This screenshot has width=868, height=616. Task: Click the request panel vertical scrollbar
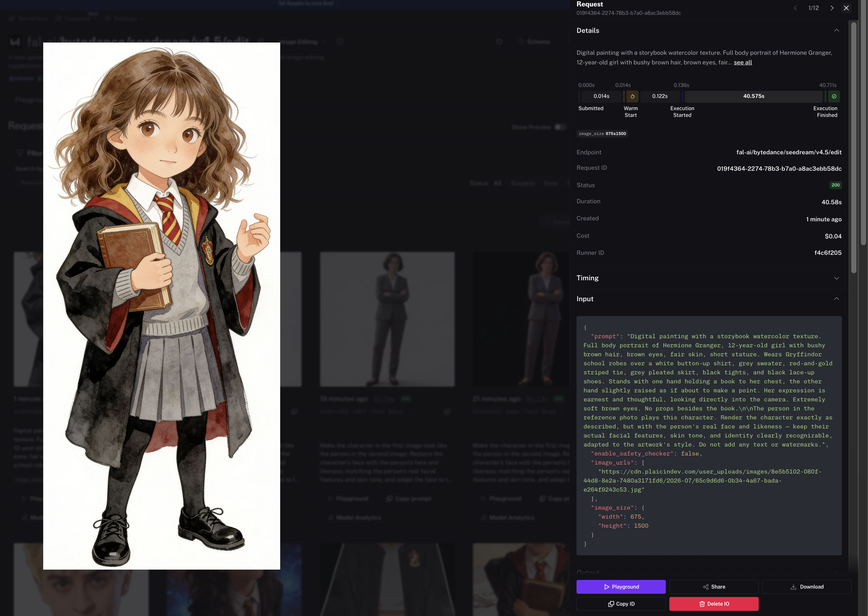(853, 148)
